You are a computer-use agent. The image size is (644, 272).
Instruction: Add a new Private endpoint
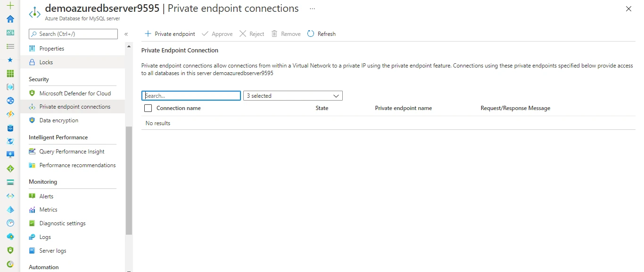169,34
